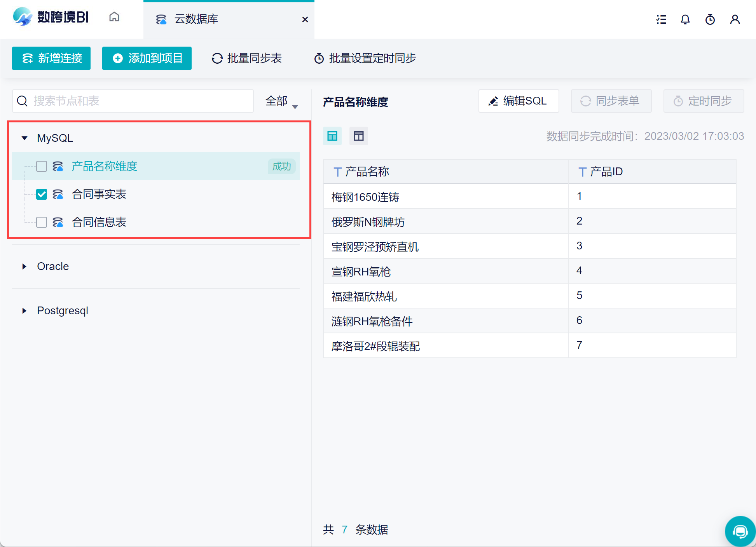
Task: Expand the Oracle node
Action: coord(24,267)
